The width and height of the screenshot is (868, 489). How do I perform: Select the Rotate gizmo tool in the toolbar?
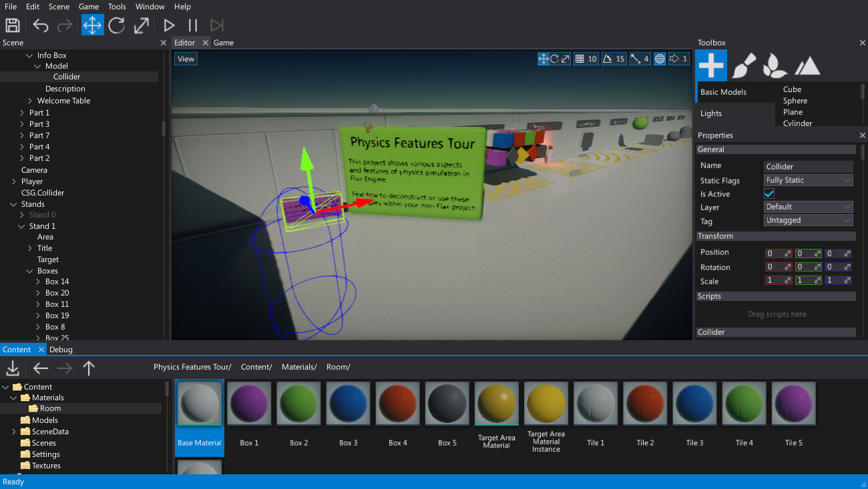117,25
